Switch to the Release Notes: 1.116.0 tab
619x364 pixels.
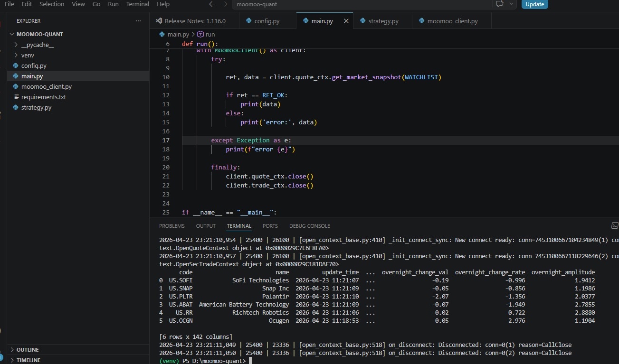pos(194,21)
